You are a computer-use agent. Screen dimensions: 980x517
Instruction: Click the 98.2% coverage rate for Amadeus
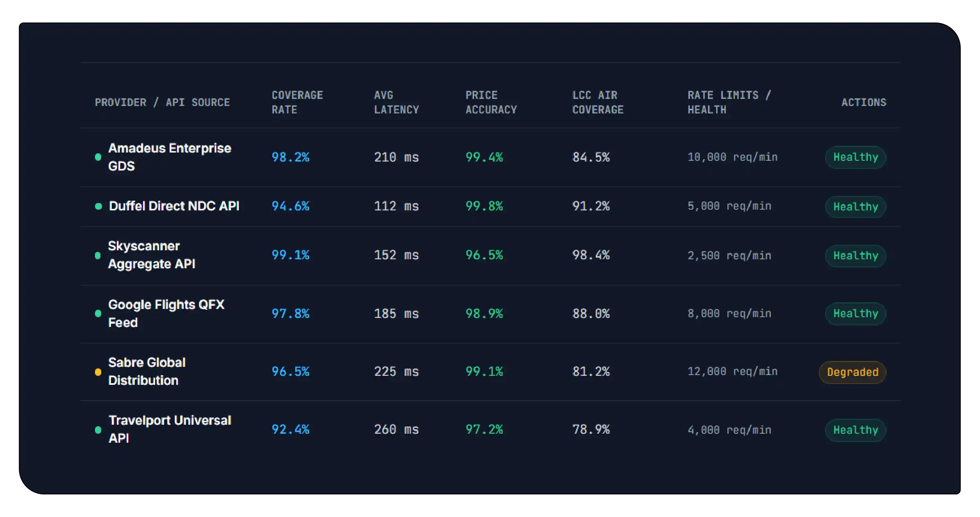pos(290,157)
